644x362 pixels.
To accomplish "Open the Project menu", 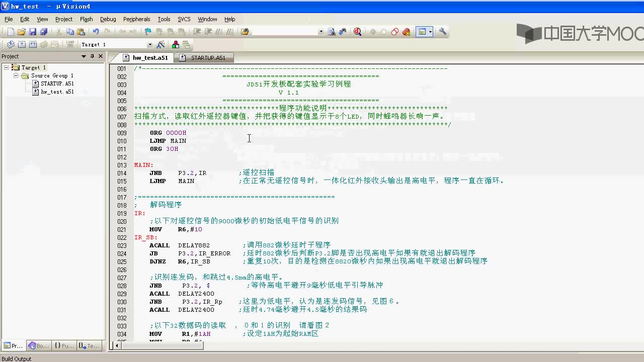I will pyautogui.click(x=64, y=19).
